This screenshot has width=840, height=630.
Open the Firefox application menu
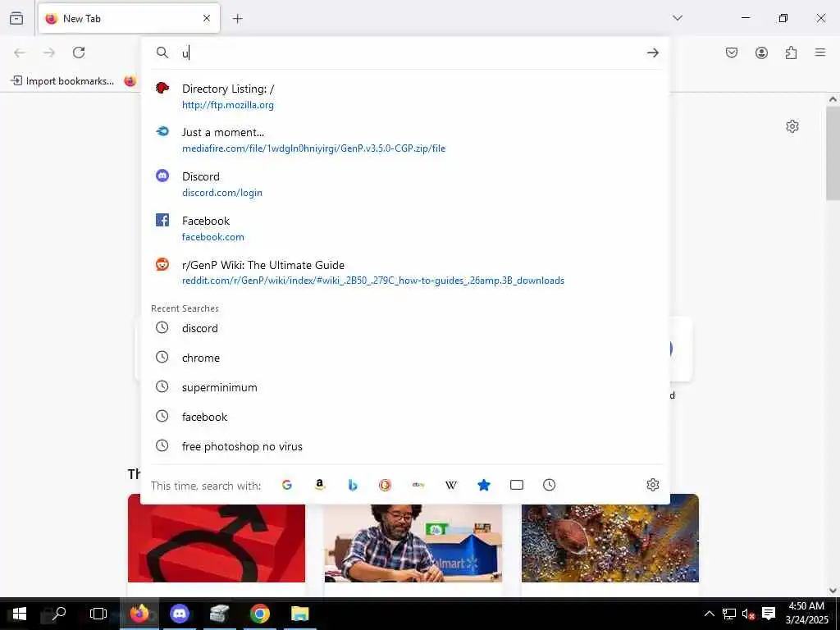tap(820, 52)
